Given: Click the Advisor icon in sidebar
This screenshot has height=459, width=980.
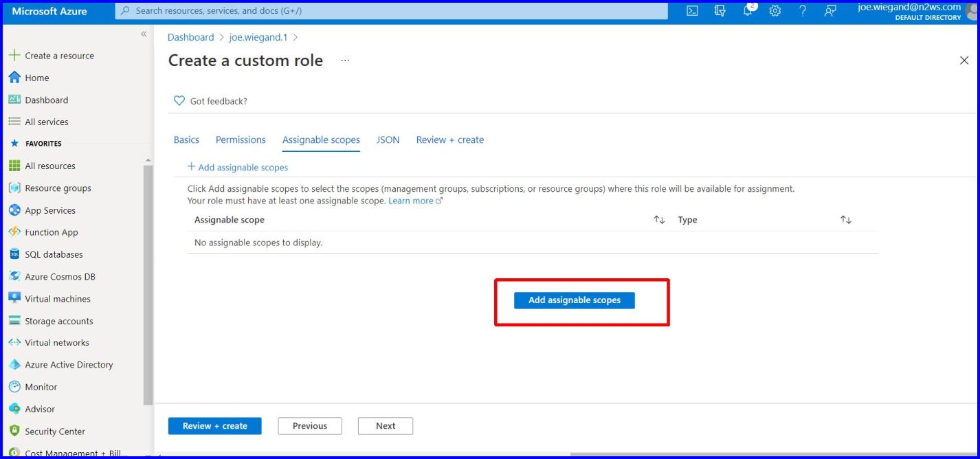Looking at the screenshot, I should coord(14,409).
